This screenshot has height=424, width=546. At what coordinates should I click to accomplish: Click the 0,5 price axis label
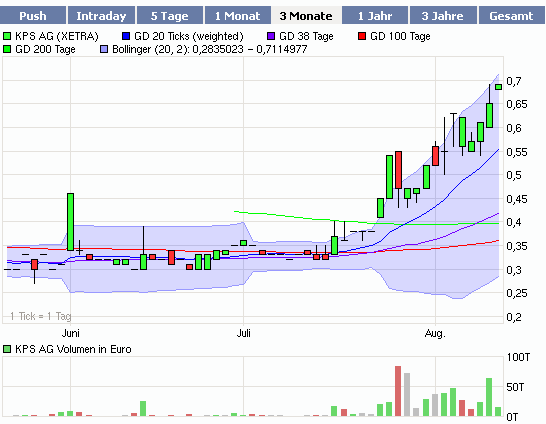514,175
